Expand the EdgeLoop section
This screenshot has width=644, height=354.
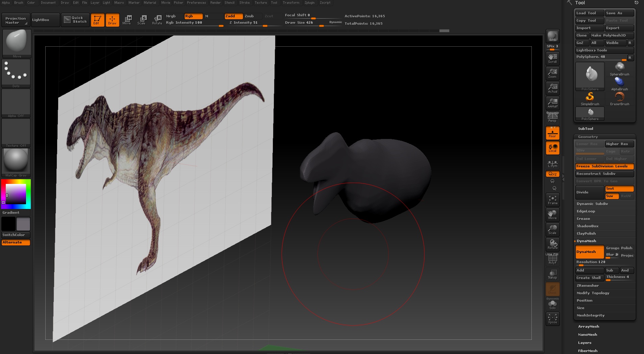point(586,211)
